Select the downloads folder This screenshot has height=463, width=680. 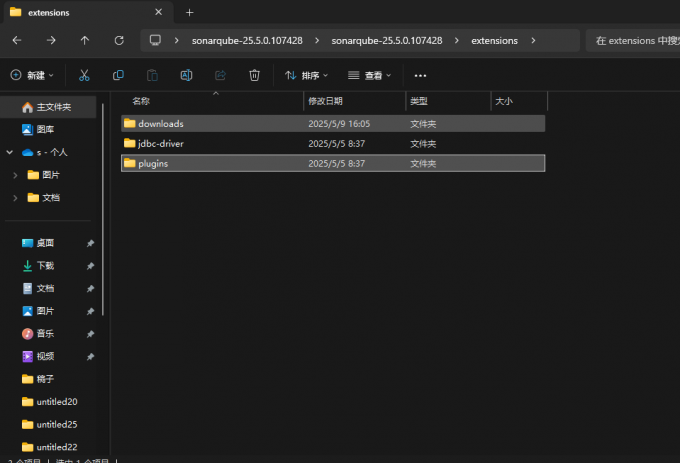(333, 124)
